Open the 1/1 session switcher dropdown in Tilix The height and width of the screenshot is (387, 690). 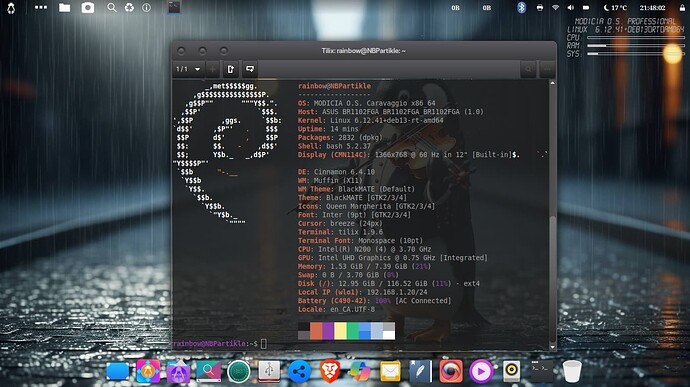188,69
